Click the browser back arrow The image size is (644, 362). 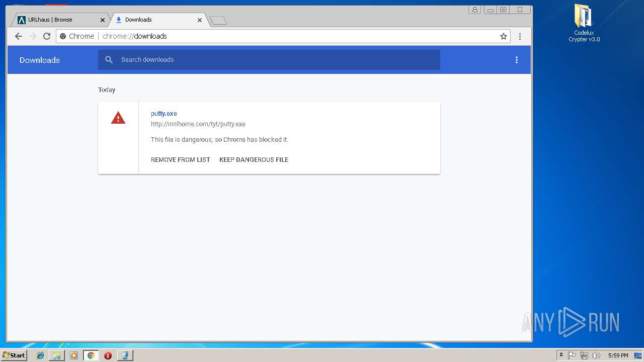coord(19,36)
